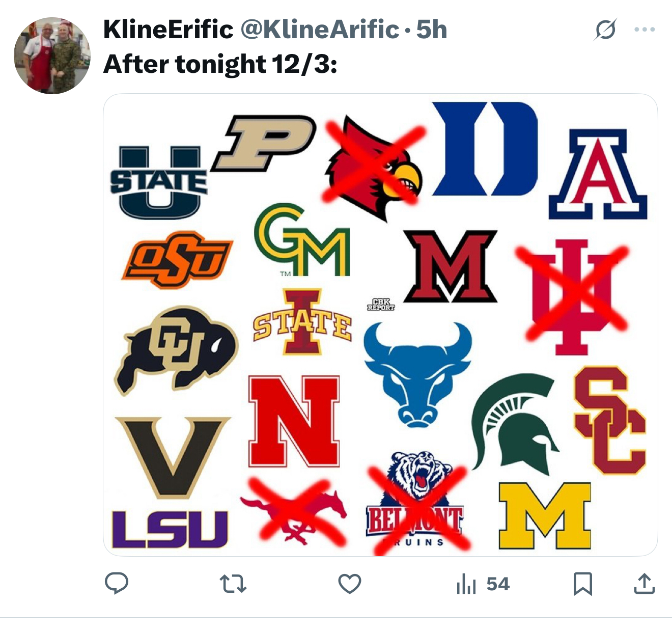
Task: Click the red Nebraska N logo
Action: point(294,422)
